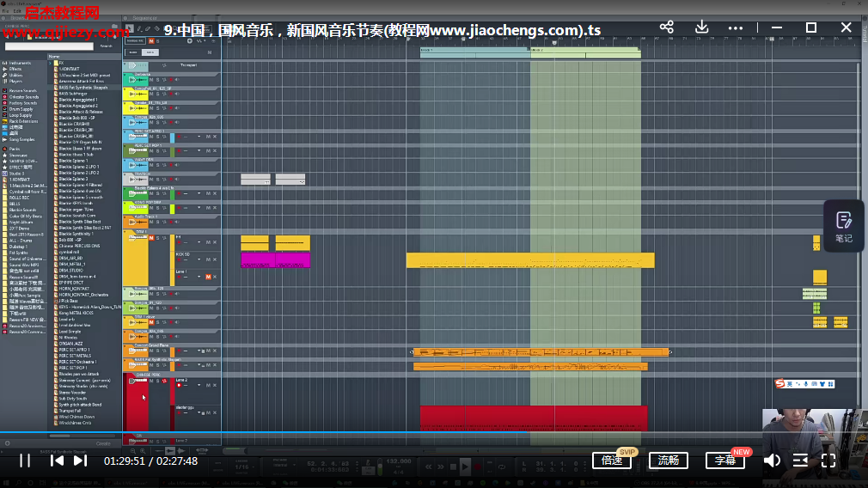
Task: Delete the PERC SET AFRO 1 lane with X
Action: (215, 137)
